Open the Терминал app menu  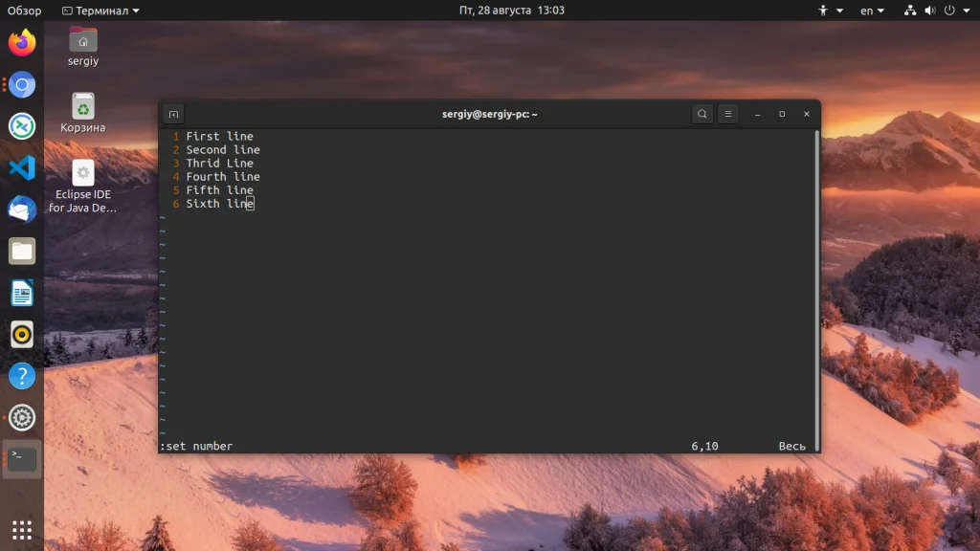pos(100,11)
